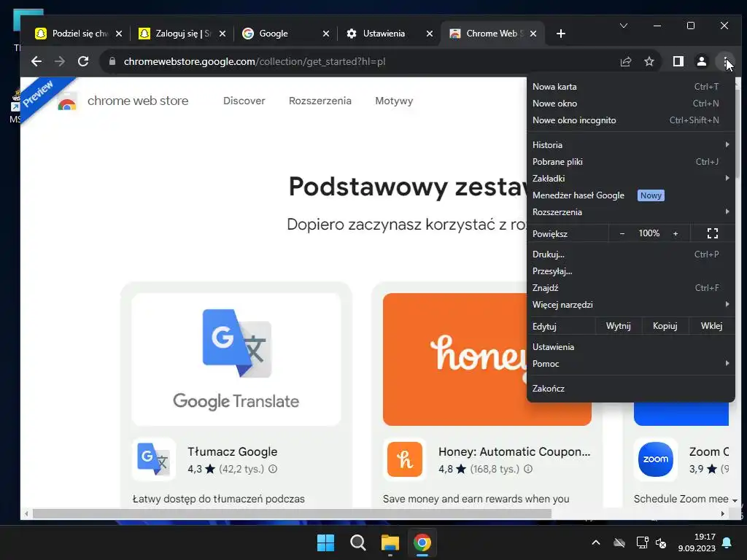Switch to the 'Podziel się' tab
This screenshot has width=747, height=560.
[x=71, y=34]
